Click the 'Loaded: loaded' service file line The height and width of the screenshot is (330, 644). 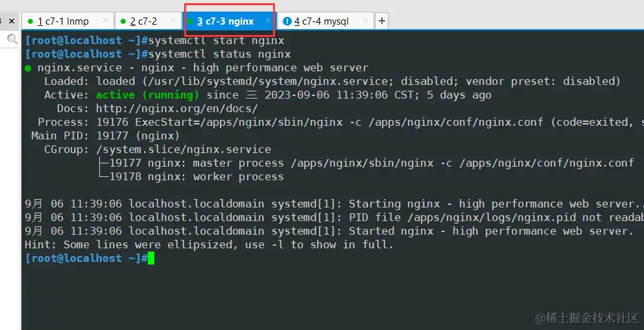(332, 81)
